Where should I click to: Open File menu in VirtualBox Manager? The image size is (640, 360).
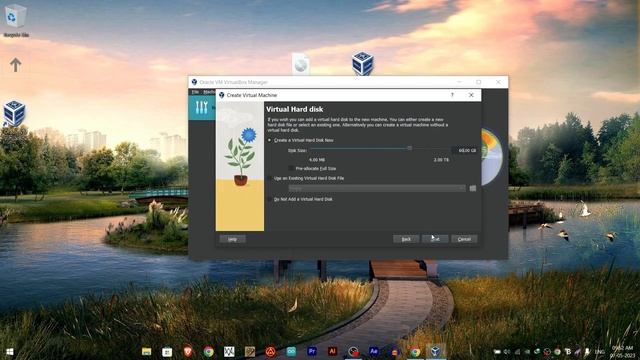tap(195, 92)
